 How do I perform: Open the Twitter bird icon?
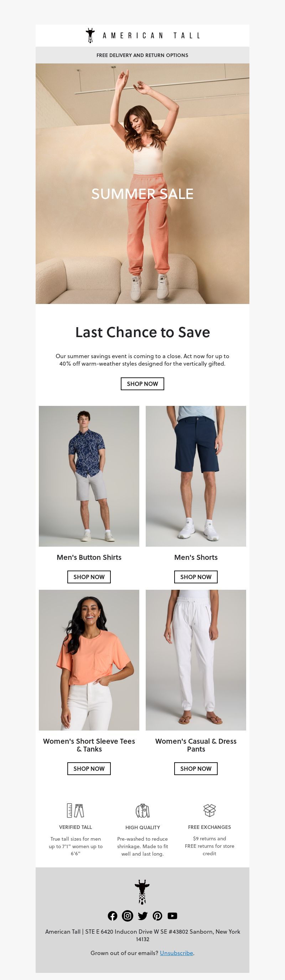click(x=143, y=916)
